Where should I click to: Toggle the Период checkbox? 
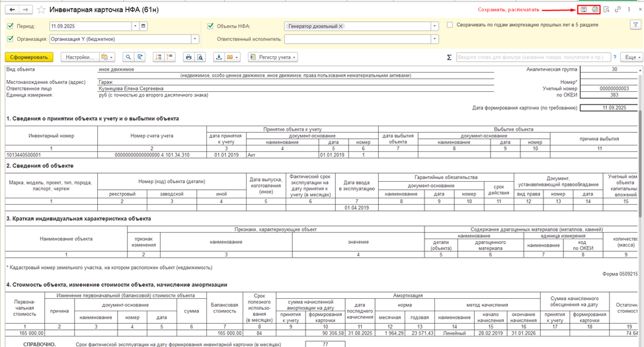point(11,26)
